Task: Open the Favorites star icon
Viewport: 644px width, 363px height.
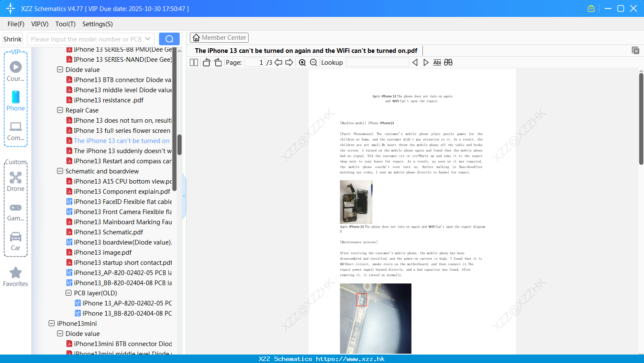Action: (16, 277)
